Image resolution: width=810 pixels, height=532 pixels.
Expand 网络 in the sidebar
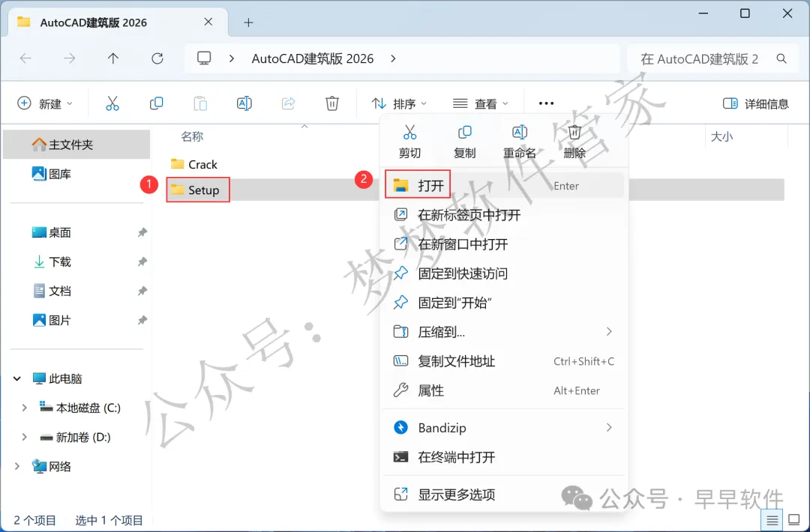coord(17,467)
